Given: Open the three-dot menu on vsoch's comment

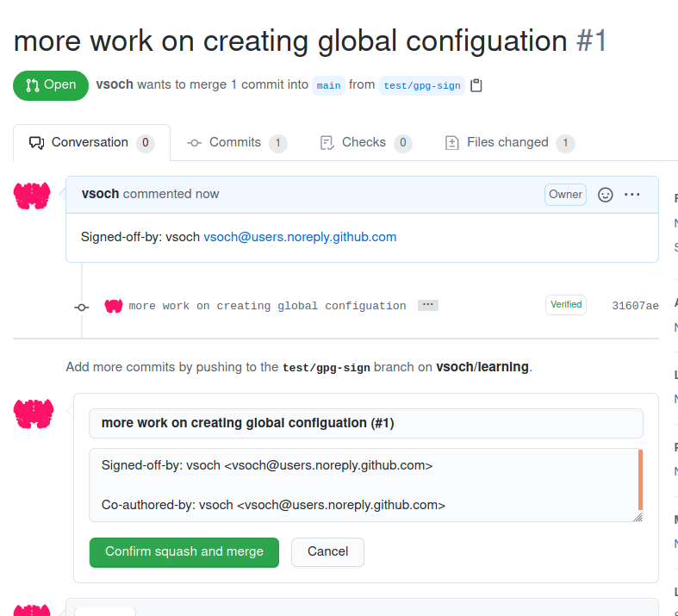Looking at the screenshot, I should pyautogui.click(x=631, y=195).
